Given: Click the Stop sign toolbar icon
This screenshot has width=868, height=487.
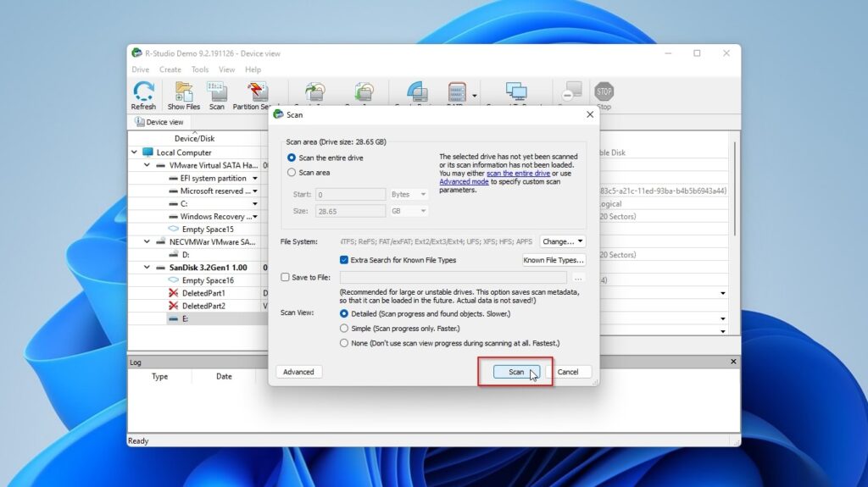Looking at the screenshot, I should 604,91.
